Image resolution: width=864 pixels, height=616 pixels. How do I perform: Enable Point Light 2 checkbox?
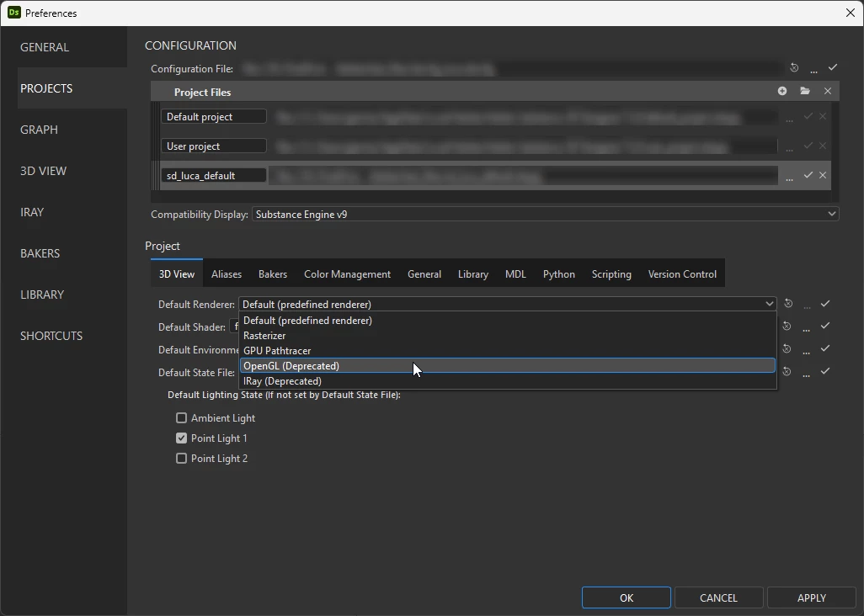coord(181,458)
